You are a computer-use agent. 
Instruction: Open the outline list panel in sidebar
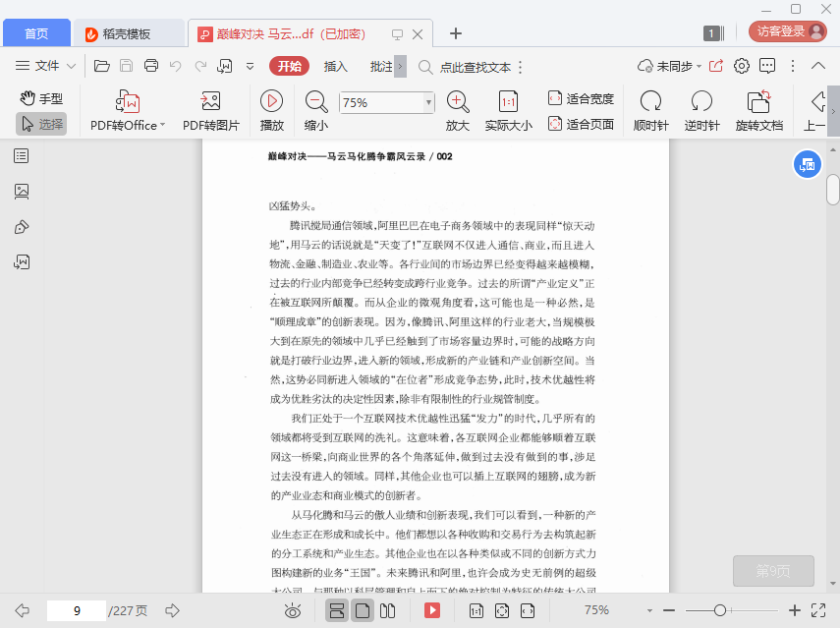click(x=22, y=155)
